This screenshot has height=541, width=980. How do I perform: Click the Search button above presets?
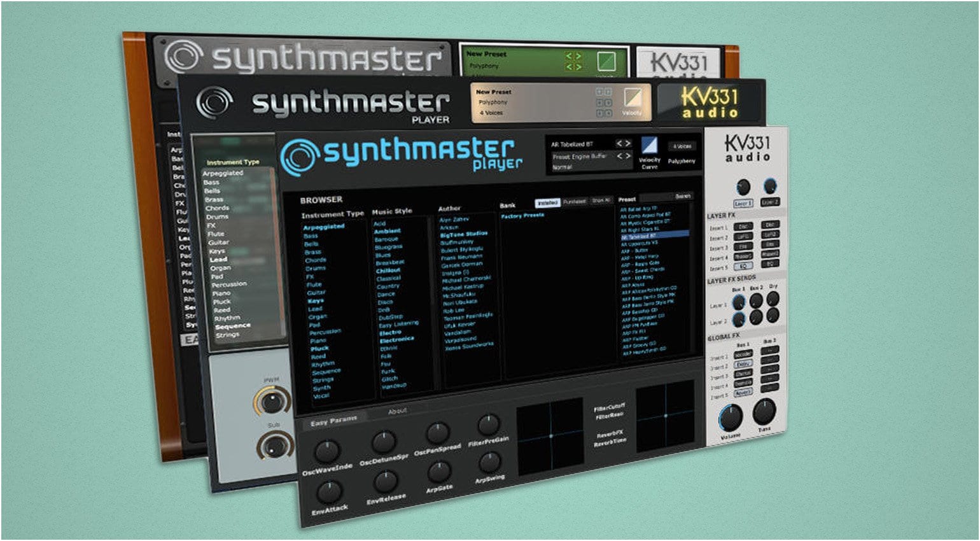tap(683, 196)
